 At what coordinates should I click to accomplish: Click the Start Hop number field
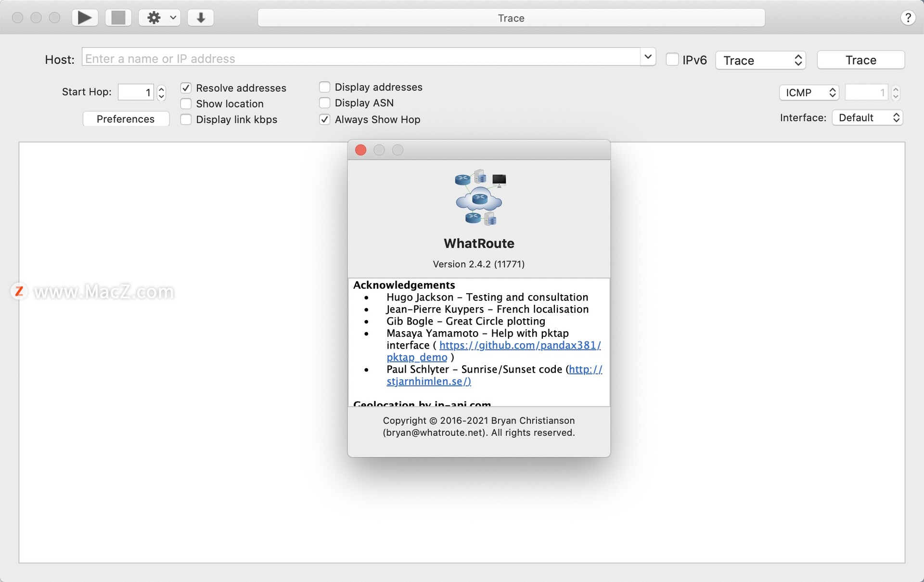(136, 92)
